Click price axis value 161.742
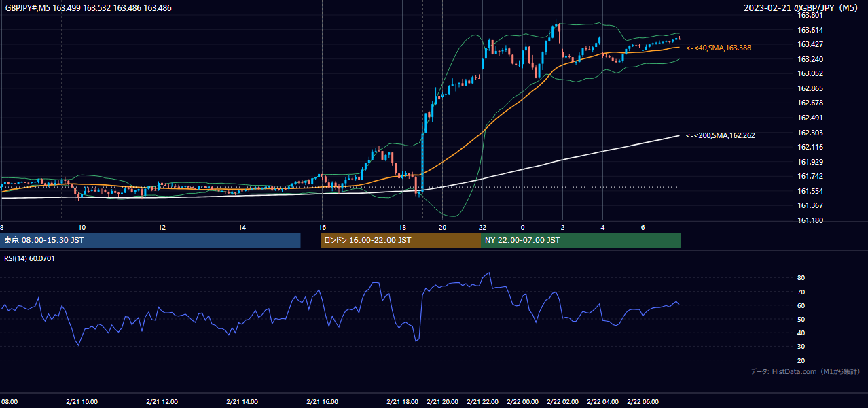 coord(810,176)
